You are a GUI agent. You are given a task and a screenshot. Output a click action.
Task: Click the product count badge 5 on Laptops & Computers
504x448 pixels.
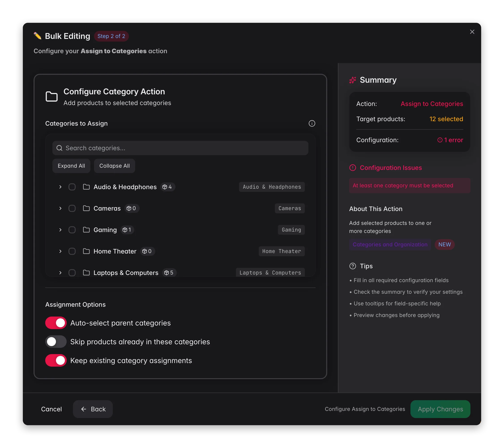point(169,273)
